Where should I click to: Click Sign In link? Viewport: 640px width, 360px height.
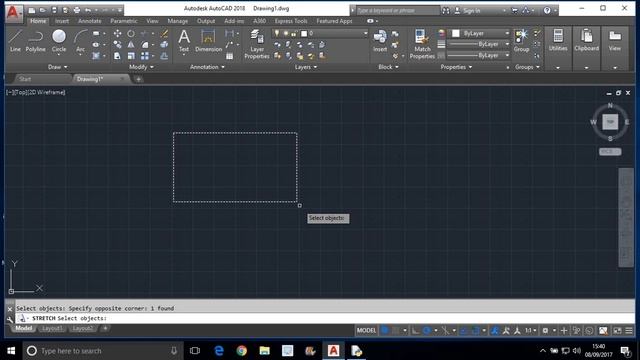point(471,11)
